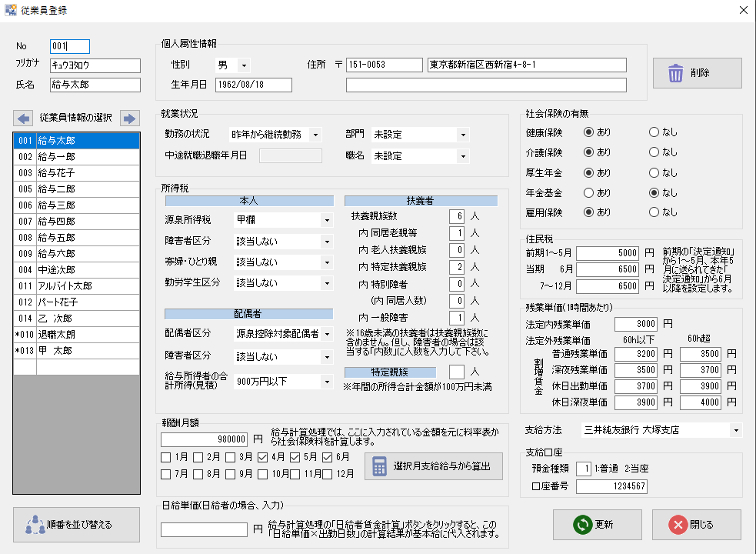
Task: Check the 1月 checkbox
Action: pyautogui.click(x=166, y=458)
